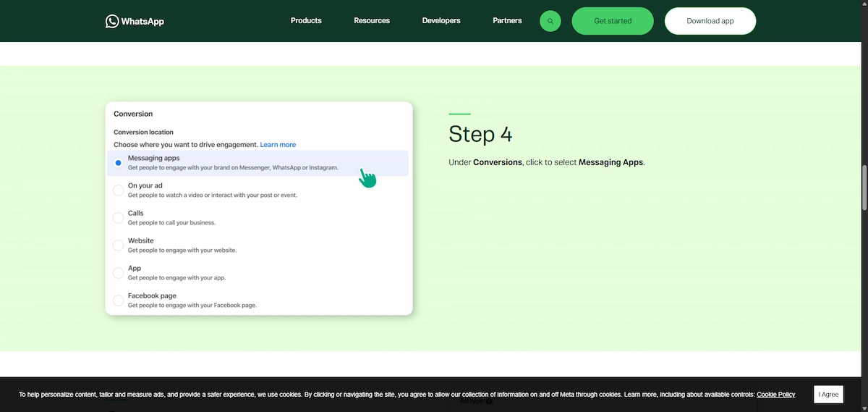This screenshot has height=412, width=868.
Task: Select the App radio option
Action: coord(118,273)
